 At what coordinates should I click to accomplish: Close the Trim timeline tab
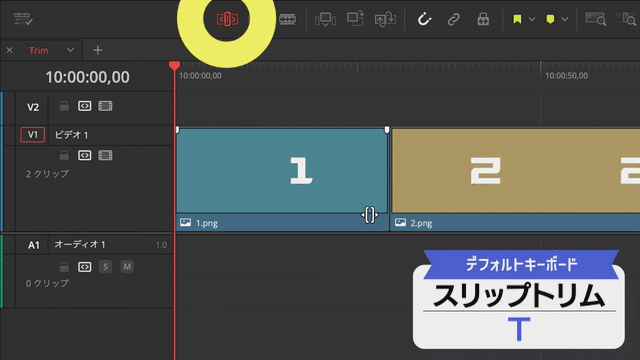[x=9, y=50]
